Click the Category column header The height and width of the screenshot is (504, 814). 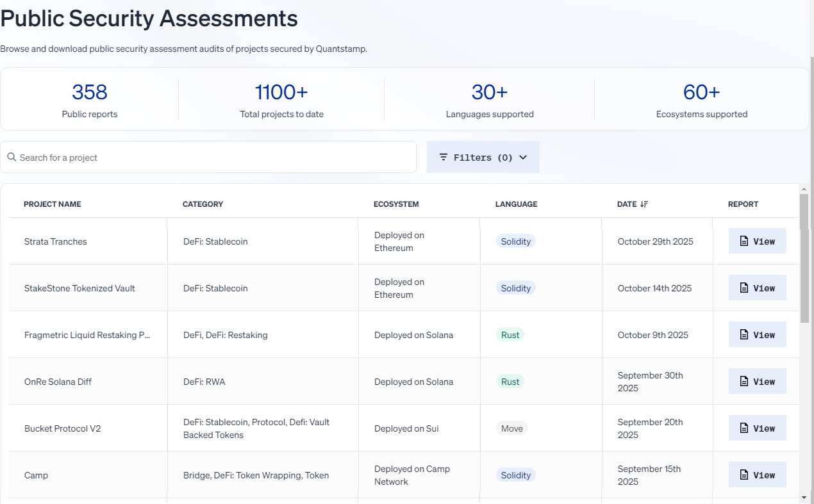coord(203,204)
